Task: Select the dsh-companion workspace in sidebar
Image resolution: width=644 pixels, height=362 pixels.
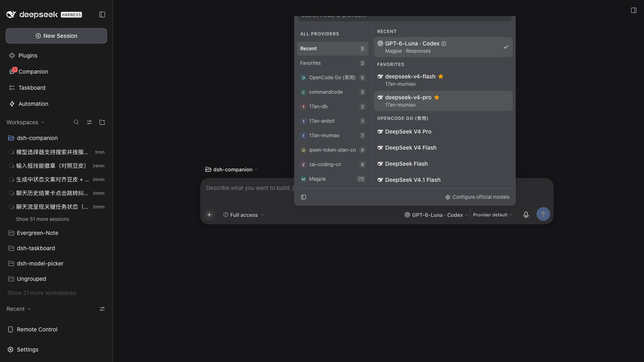Action: (56, 138)
